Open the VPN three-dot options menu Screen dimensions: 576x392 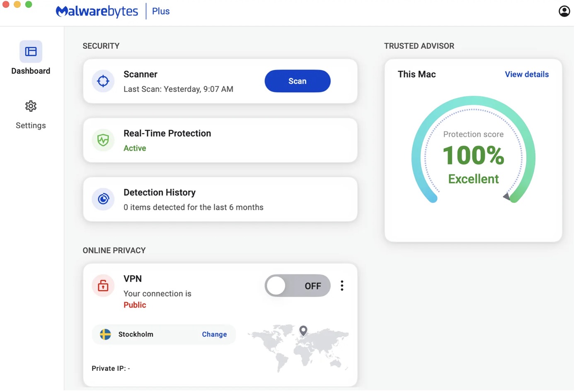pos(342,286)
